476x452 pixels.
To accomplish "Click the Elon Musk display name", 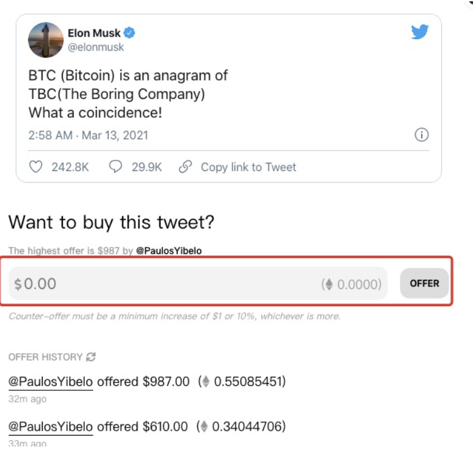I will pos(94,33).
